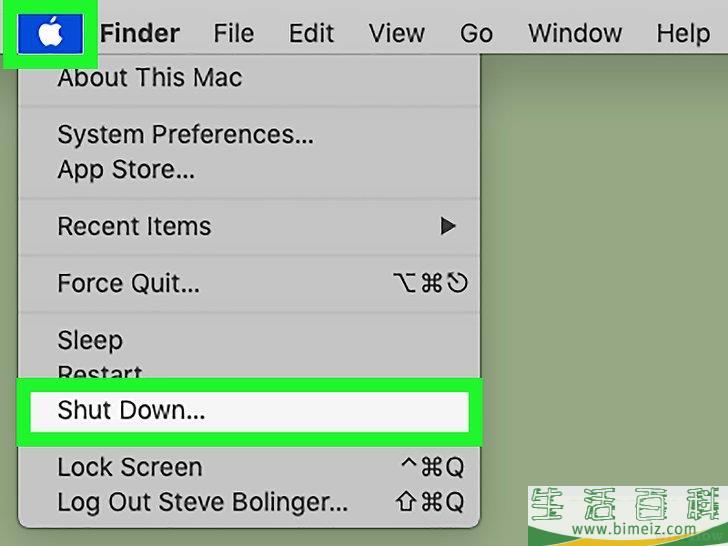728x546 pixels.
Task: Open the Finder menu
Action: 140,33
